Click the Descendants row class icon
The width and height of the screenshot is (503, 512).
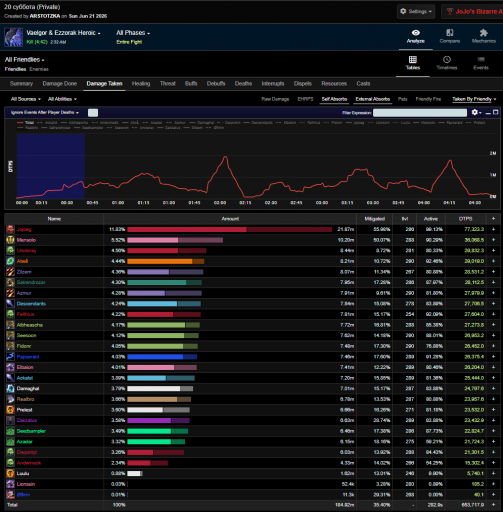click(10, 304)
